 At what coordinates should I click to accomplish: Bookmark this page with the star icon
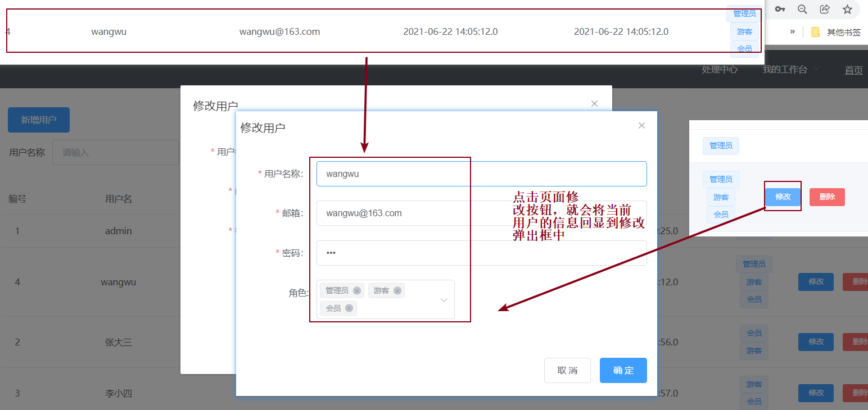847,9
